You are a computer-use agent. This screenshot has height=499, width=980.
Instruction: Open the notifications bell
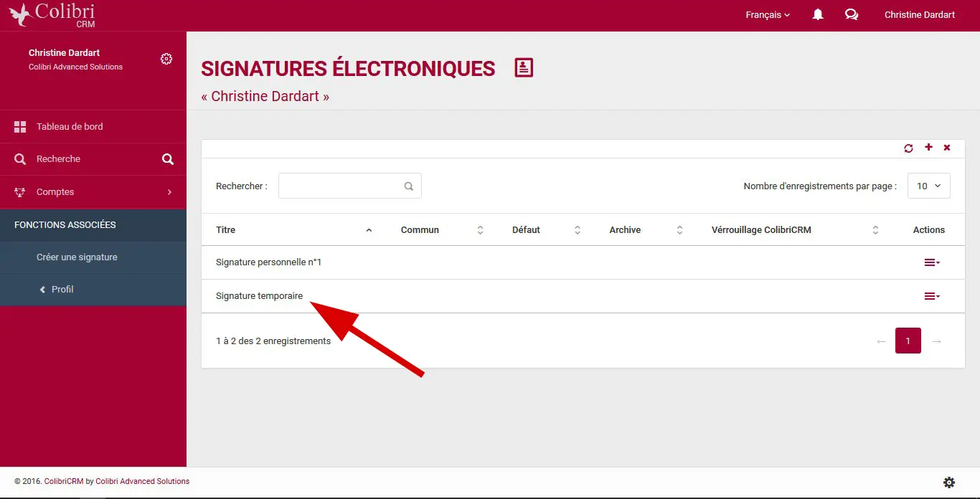click(x=818, y=14)
